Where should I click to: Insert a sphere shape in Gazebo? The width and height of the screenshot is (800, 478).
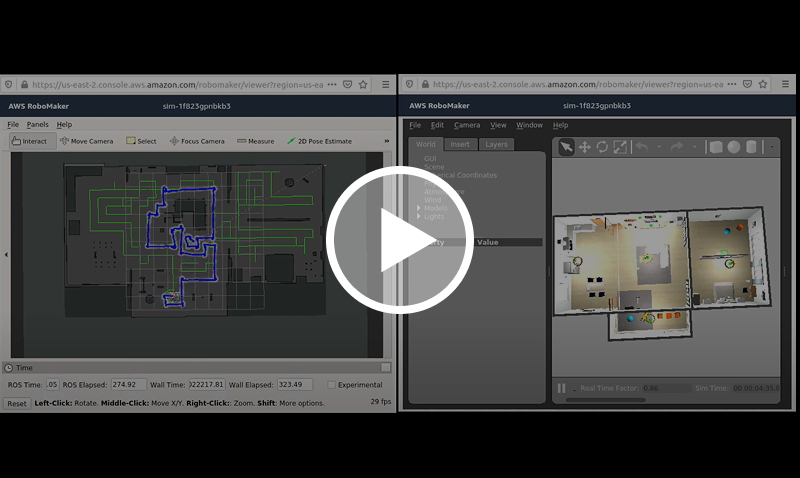[x=734, y=147]
